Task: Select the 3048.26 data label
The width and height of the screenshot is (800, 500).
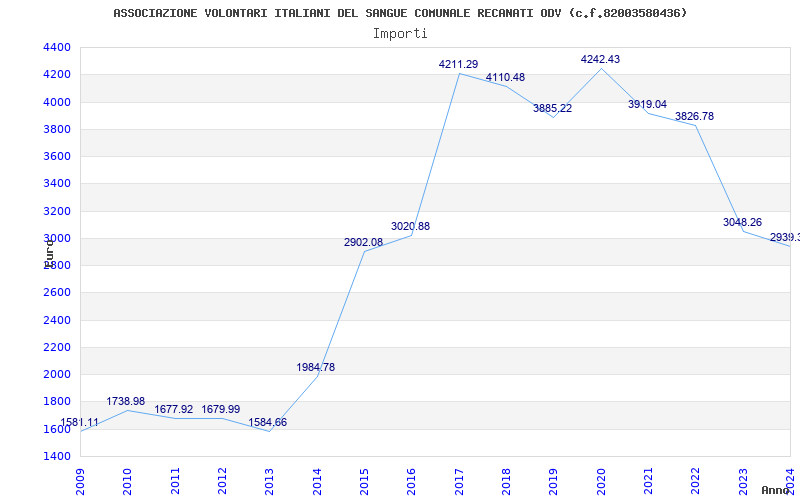Action: pyautogui.click(x=742, y=223)
